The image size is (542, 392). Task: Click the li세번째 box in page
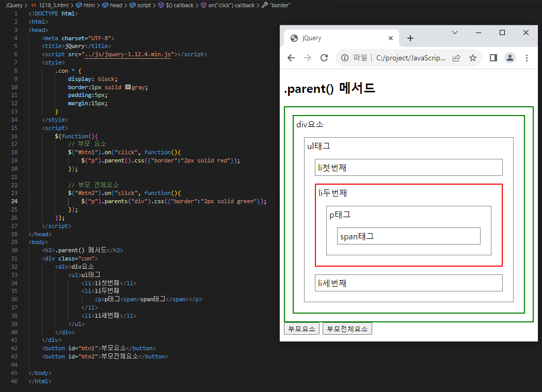[409, 283]
